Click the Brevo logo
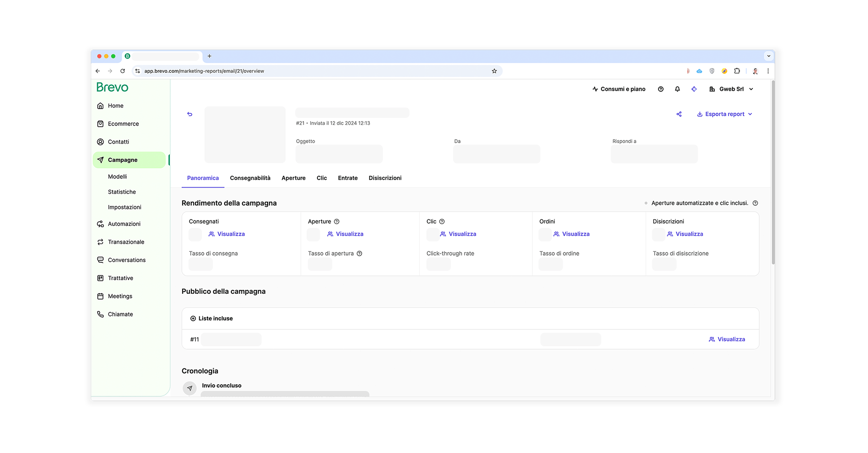Viewport: 868px width, 453px height. (x=112, y=88)
